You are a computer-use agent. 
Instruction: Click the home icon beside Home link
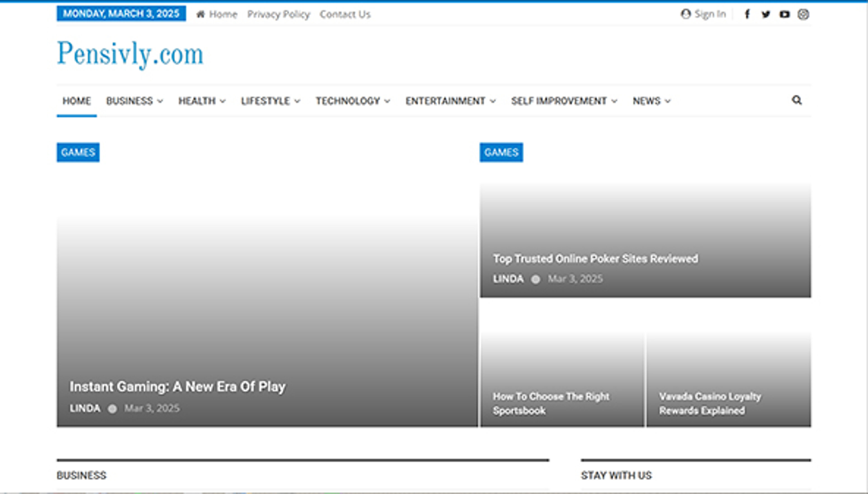[x=200, y=14]
